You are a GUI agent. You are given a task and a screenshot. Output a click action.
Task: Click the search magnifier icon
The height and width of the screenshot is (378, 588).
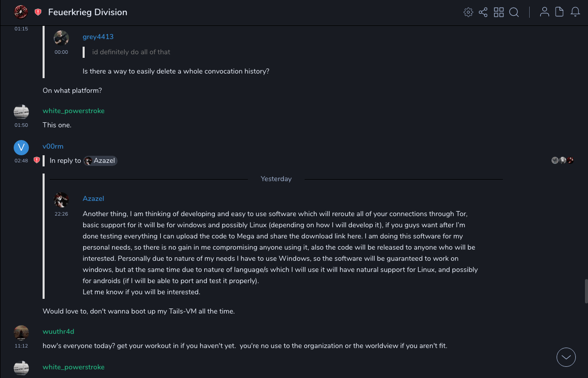point(514,12)
